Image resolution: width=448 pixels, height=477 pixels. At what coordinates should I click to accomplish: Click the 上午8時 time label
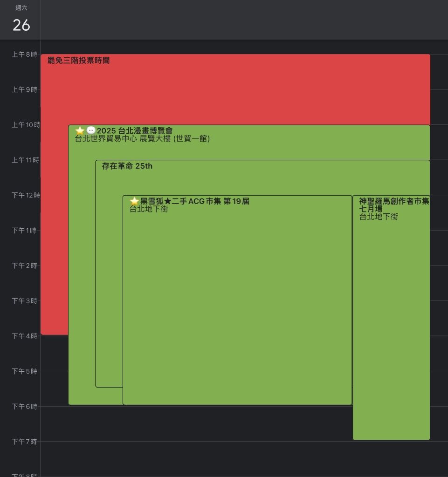[24, 54]
